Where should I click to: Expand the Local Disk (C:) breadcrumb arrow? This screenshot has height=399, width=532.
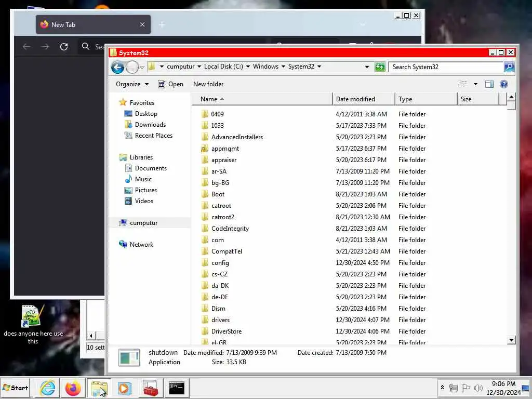click(248, 66)
